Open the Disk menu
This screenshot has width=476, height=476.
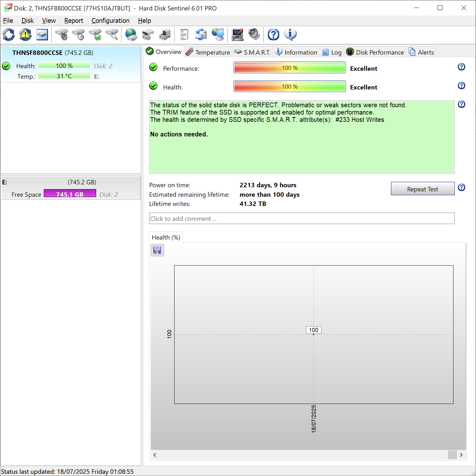click(28, 21)
